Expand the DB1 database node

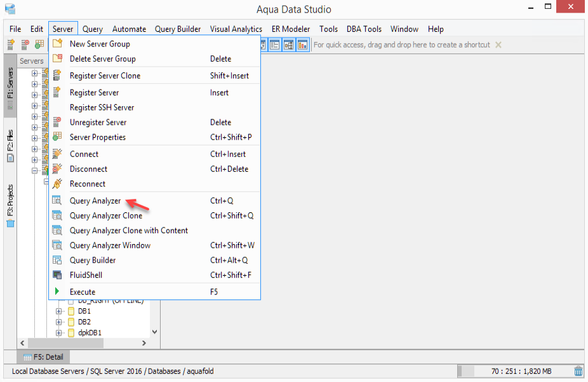point(59,311)
